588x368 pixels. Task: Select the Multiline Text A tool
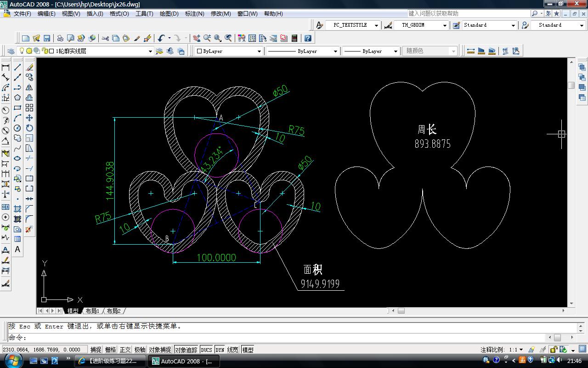coord(17,249)
